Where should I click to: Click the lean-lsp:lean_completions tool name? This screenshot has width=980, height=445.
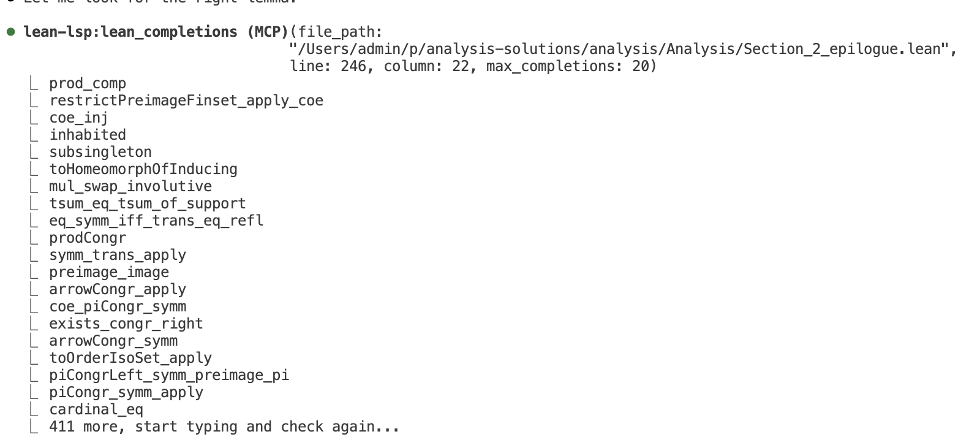tap(130, 32)
